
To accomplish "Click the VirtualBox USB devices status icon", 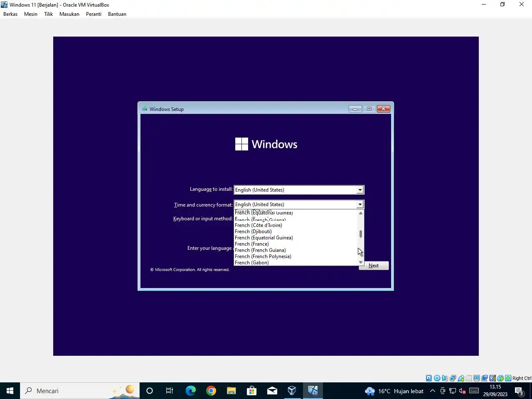I will 461,378.
